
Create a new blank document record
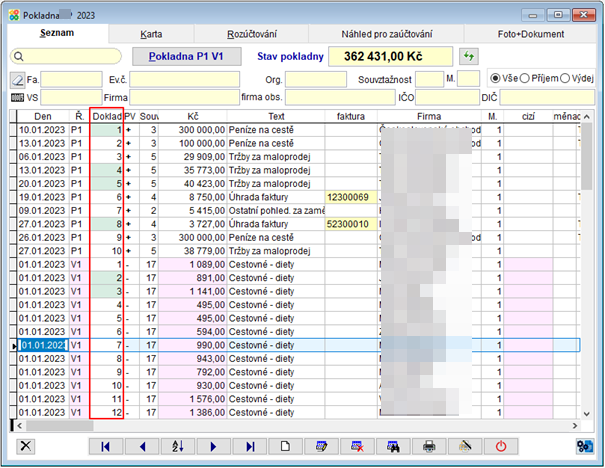point(286,446)
